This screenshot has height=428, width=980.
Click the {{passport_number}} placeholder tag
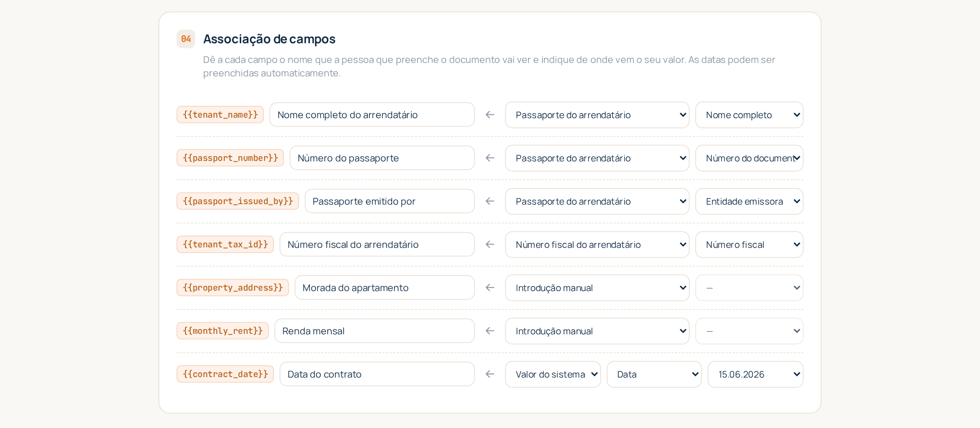230,158
